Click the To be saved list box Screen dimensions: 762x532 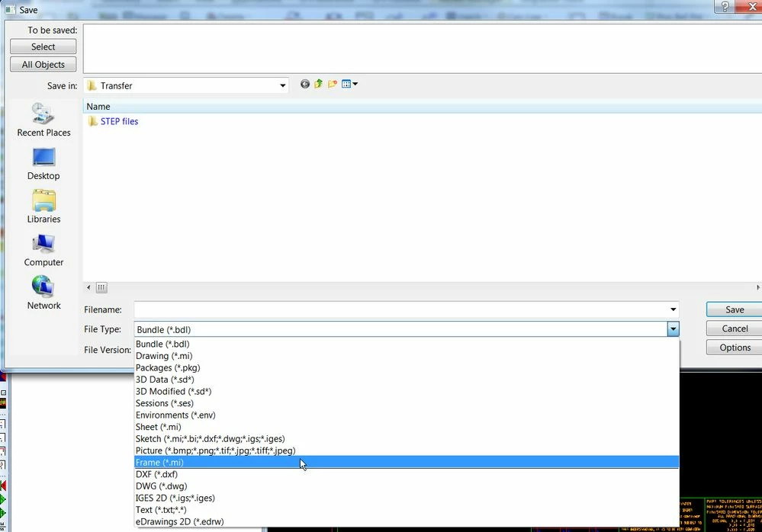point(423,49)
